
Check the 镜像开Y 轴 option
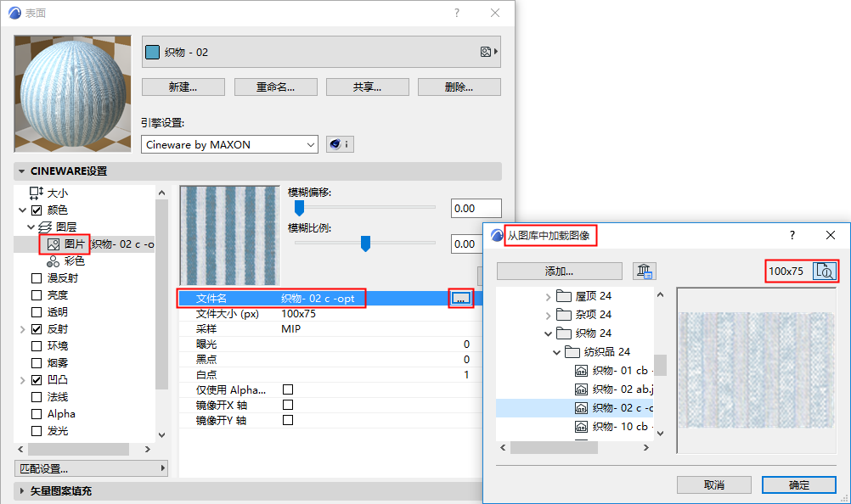coord(288,420)
